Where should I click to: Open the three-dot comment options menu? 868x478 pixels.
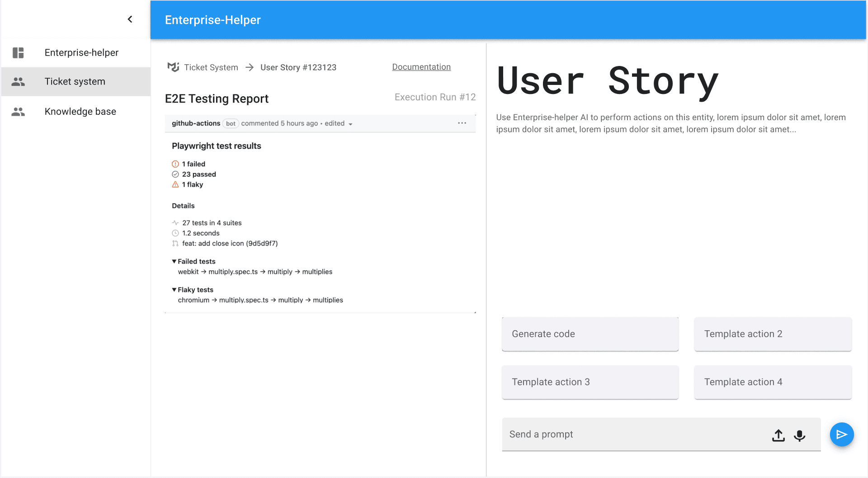pos(462,123)
